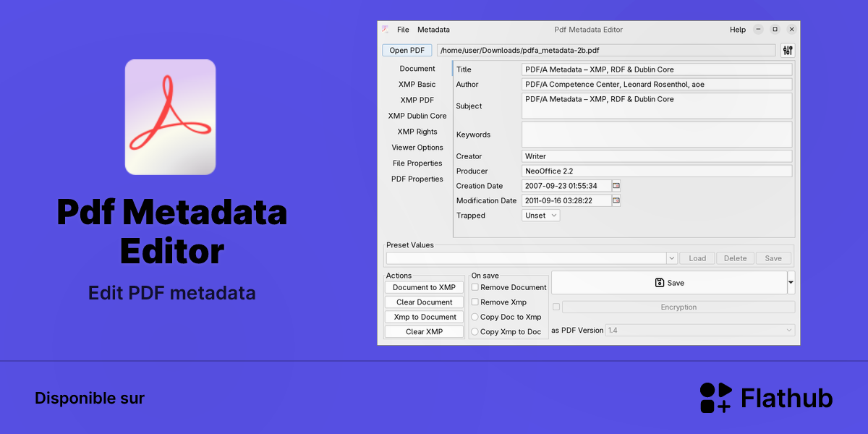Viewport: 868px width, 434px height.
Task: Click the file path field
Action: tap(607, 50)
